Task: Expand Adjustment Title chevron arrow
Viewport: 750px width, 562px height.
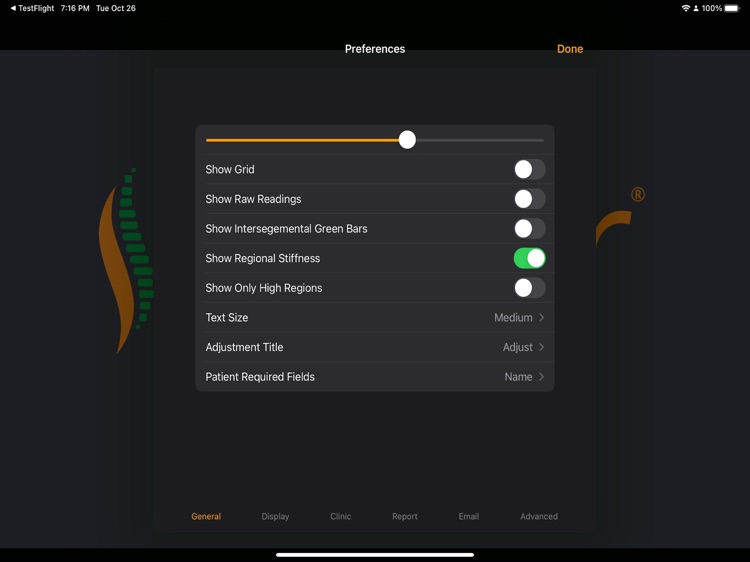Action: tap(541, 347)
